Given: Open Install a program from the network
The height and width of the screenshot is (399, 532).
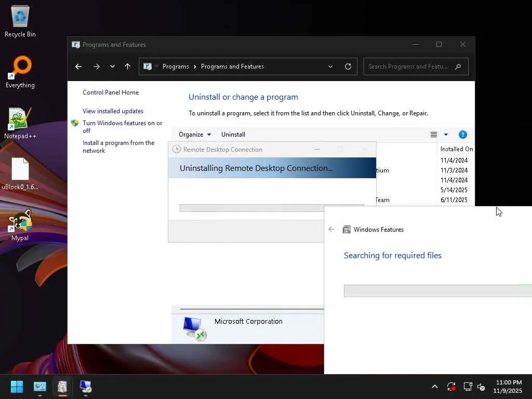Looking at the screenshot, I should coord(118,147).
